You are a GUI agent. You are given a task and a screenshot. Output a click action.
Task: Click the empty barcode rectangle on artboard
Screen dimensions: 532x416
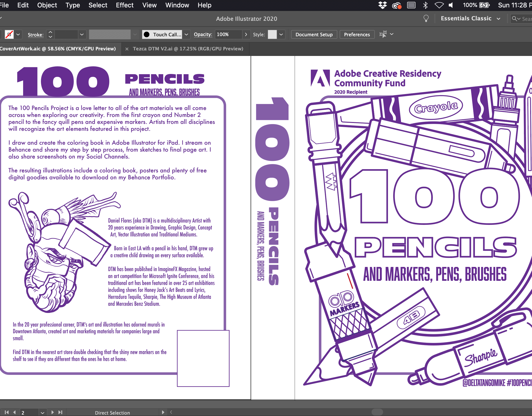point(203,358)
